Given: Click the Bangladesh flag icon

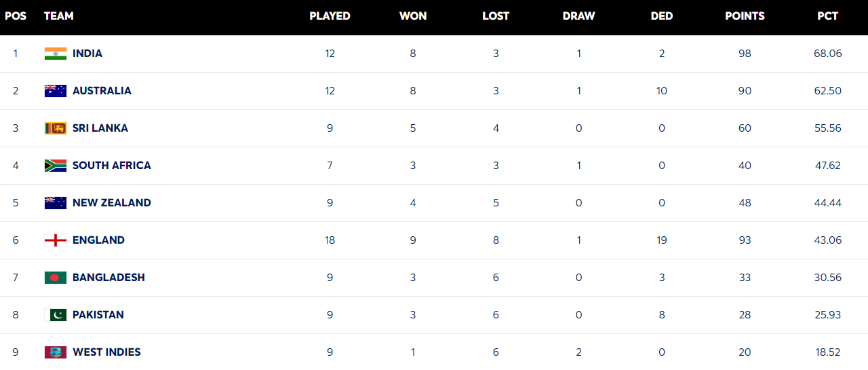Looking at the screenshot, I should (56, 278).
